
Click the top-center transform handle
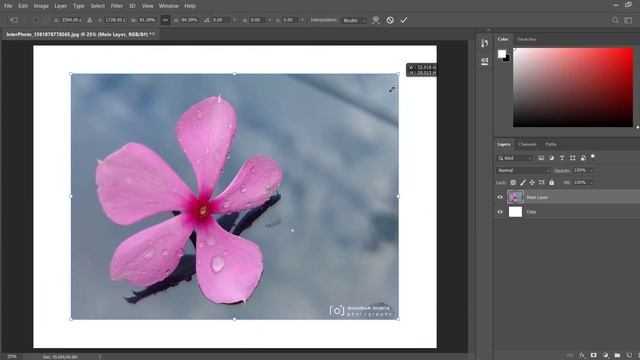[234, 74]
